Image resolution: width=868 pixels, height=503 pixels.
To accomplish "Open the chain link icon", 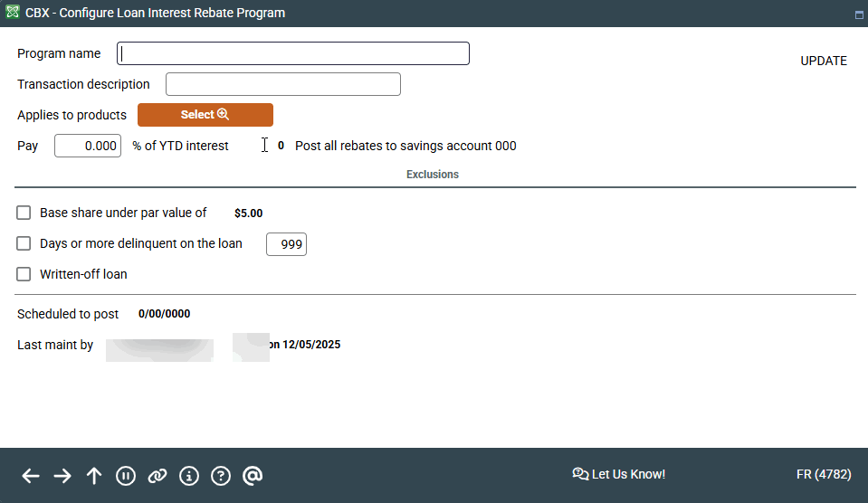I will 157,476.
